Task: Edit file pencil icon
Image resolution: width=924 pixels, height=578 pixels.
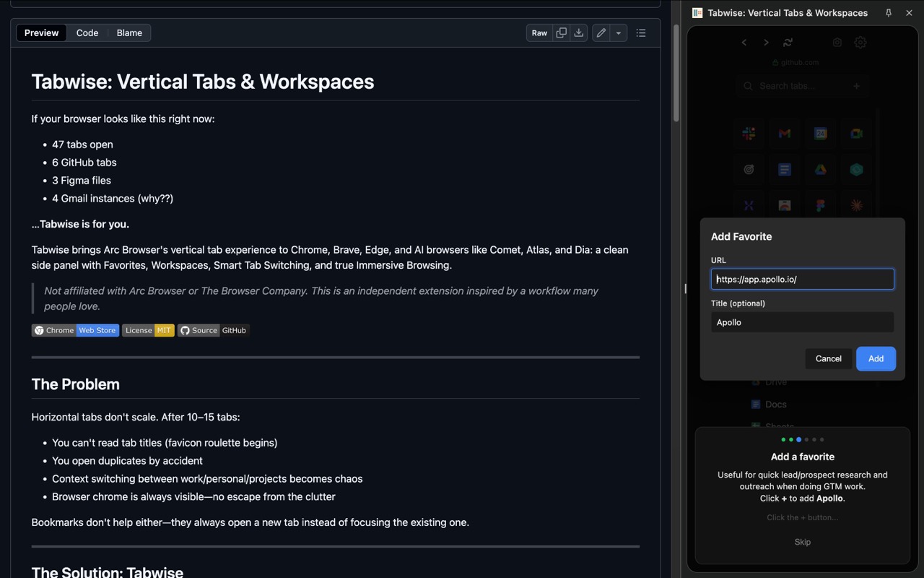Action: (x=601, y=33)
